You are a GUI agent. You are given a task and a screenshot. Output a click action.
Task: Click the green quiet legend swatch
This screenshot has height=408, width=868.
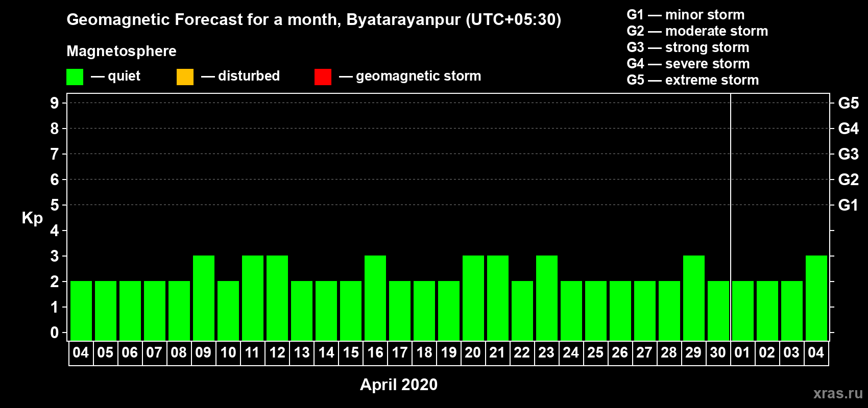(x=75, y=77)
